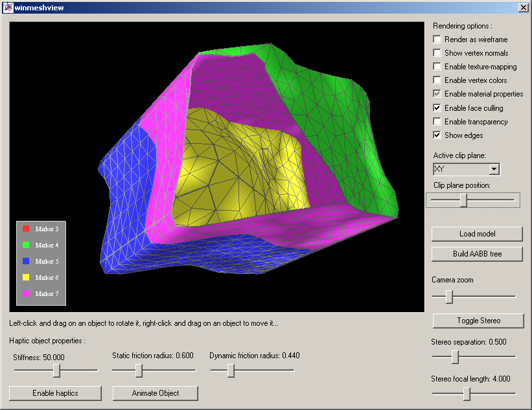The height and width of the screenshot is (410, 532).
Task: Uncheck Enable face culling
Action: pyautogui.click(x=437, y=108)
